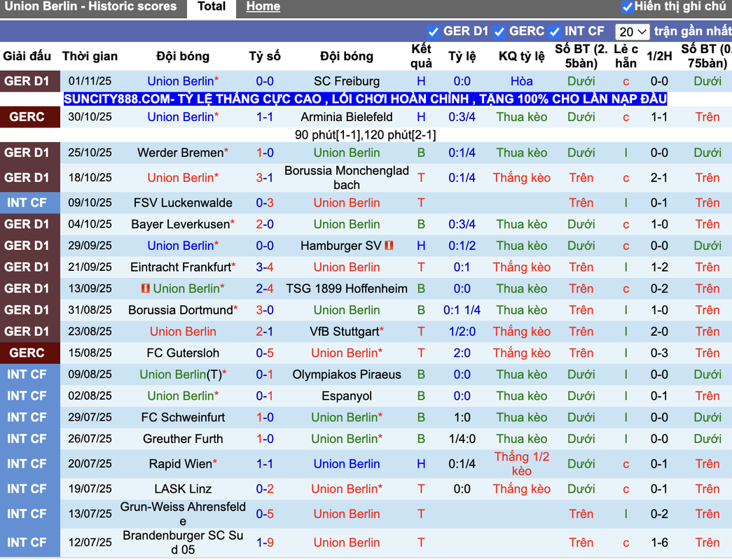
Task: Open Borussia Monchengladbach team link
Action: [347, 178]
